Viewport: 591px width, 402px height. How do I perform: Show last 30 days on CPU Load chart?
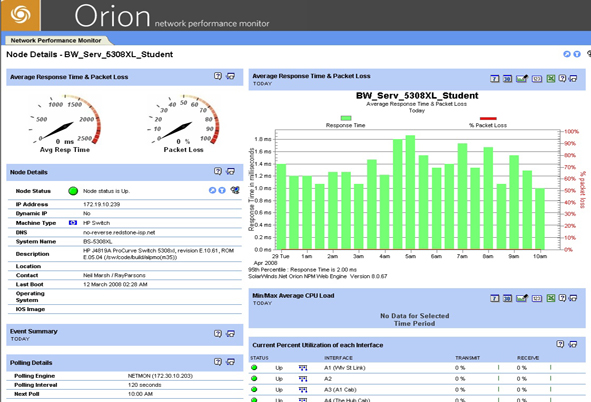coord(507,298)
